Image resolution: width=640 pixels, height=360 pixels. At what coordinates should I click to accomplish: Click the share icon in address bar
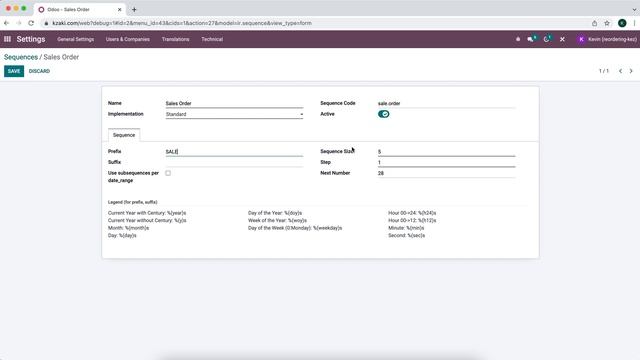coord(594,23)
